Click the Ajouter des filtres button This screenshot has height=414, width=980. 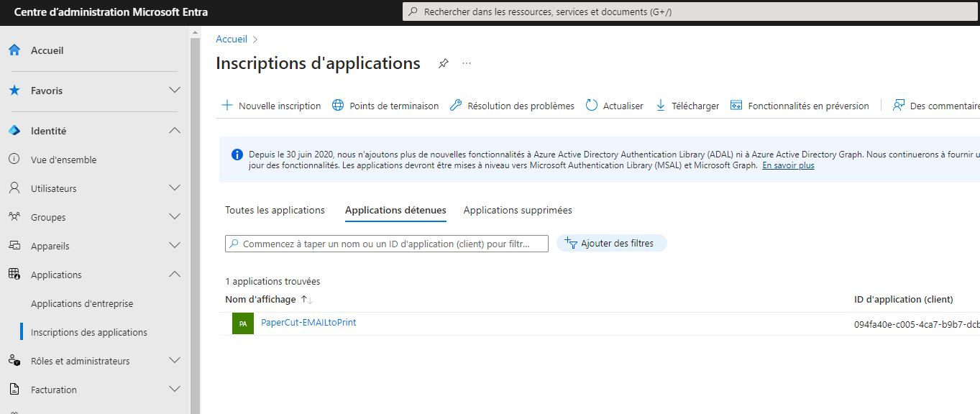click(612, 243)
